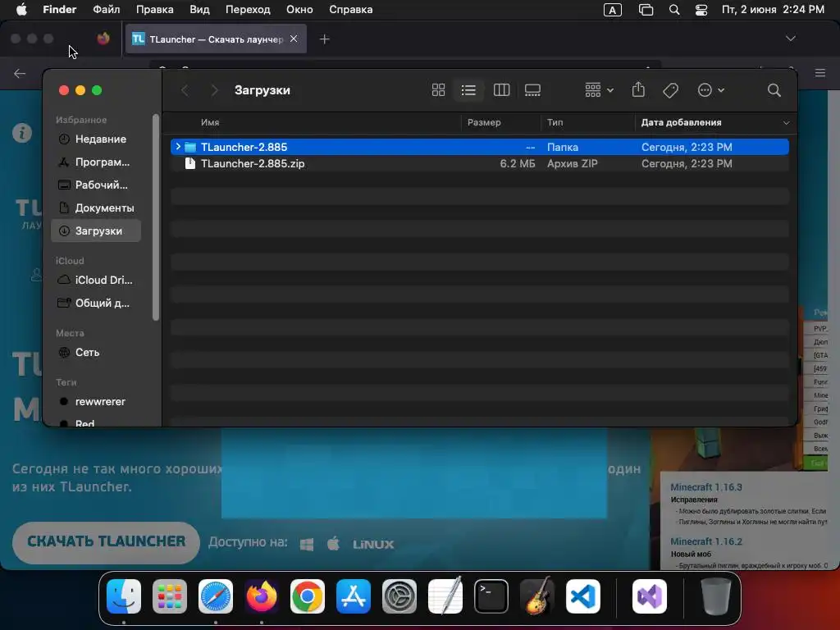Go back in Finder window
Screen dimensions: 840x630
coord(185,90)
